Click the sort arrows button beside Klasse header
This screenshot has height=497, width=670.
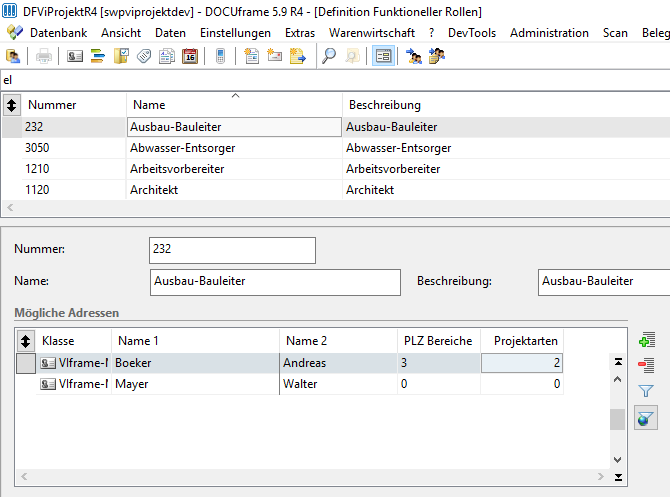tap(26, 341)
